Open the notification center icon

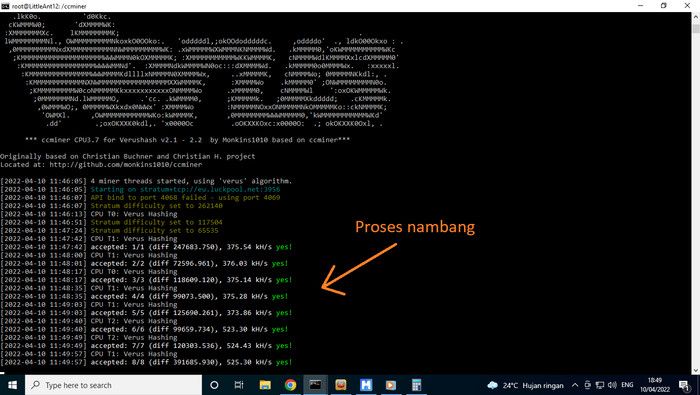tap(684, 385)
